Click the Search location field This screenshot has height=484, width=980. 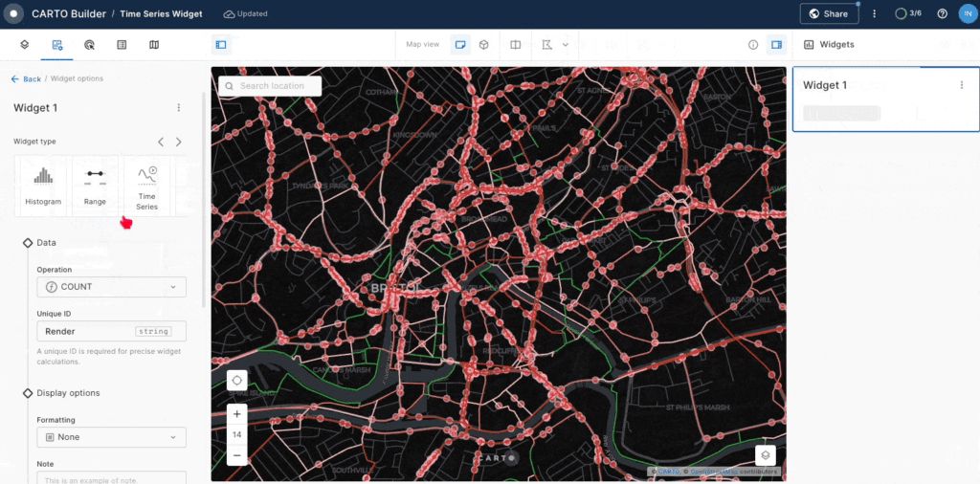click(270, 86)
